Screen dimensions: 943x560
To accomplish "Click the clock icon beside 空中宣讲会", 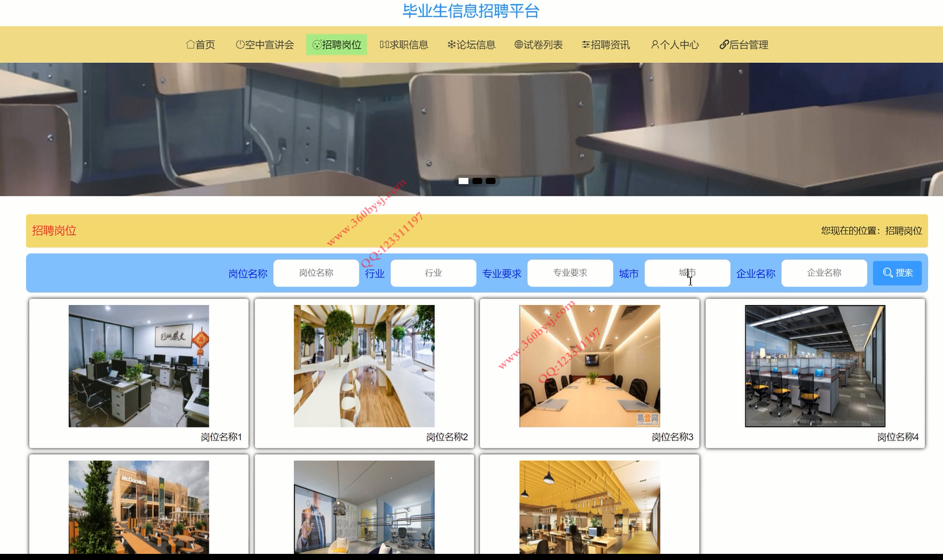I will coord(240,44).
